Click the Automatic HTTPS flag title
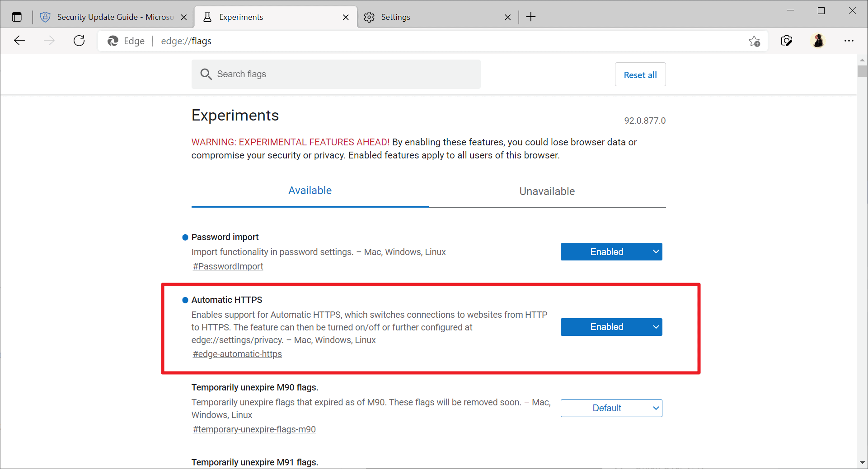The height and width of the screenshot is (469, 868). pos(227,300)
